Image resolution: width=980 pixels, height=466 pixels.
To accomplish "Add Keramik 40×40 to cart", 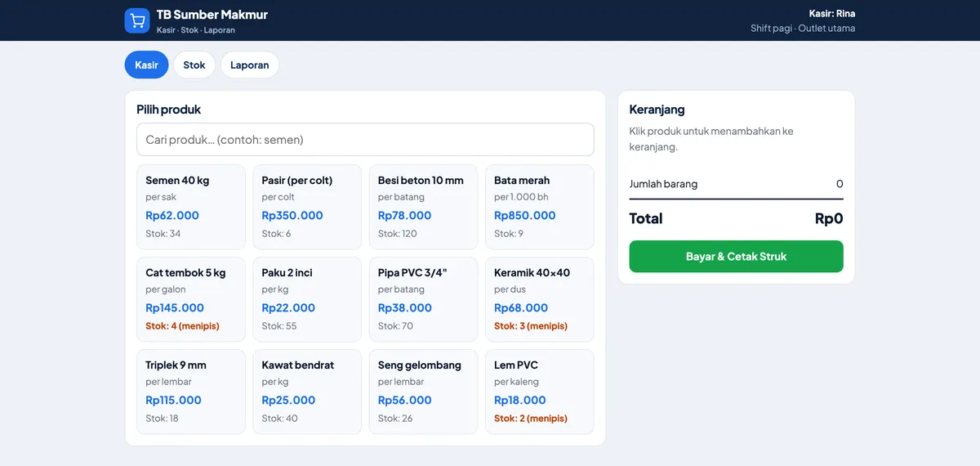I will [540, 299].
